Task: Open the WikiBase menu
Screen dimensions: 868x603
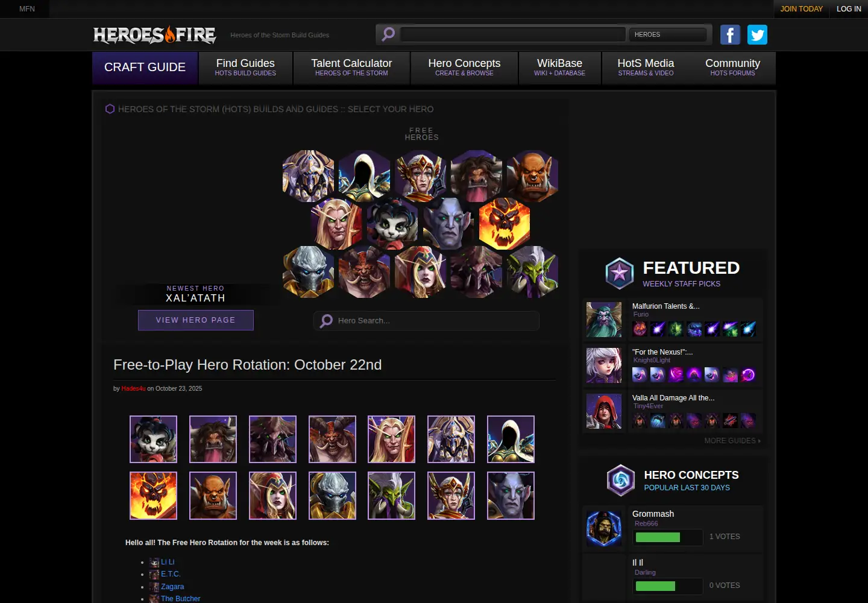Action: (559, 68)
